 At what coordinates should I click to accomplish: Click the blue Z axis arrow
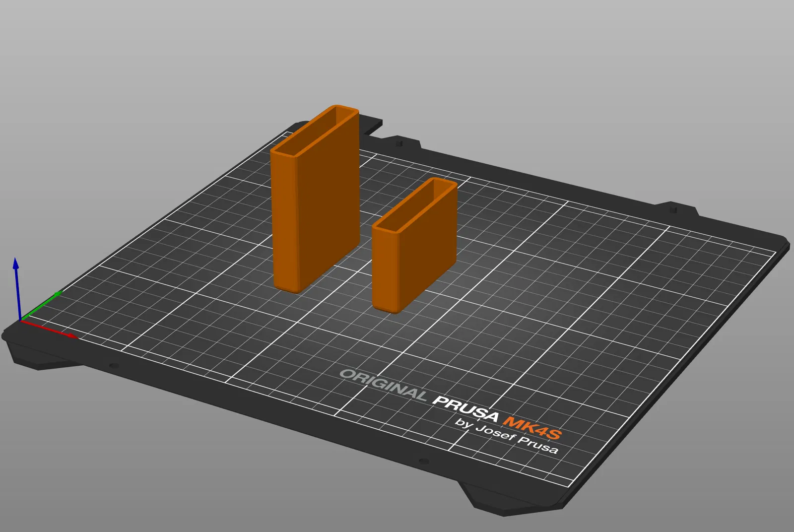(x=17, y=288)
